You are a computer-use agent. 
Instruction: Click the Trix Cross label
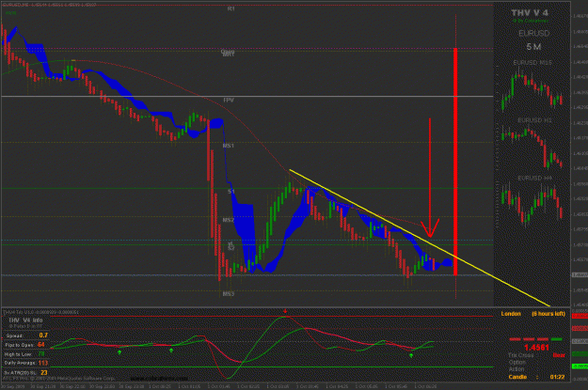tap(521, 355)
